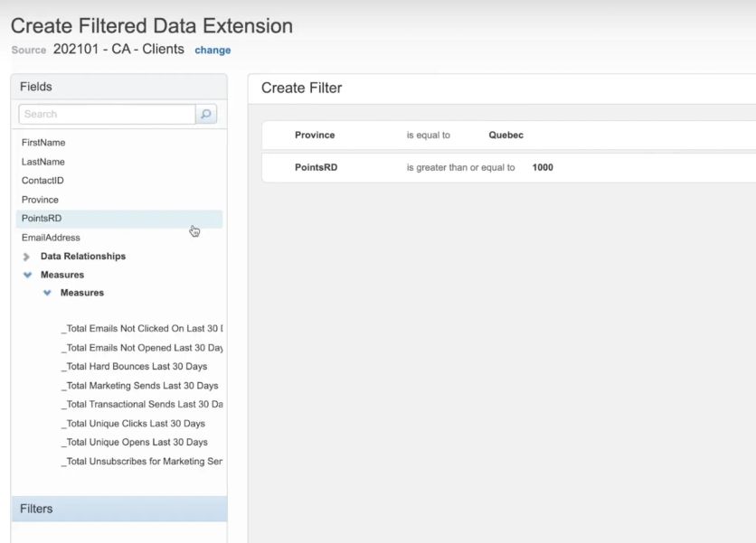Collapse the nested Measures chevron
The height and width of the screenshot is (543, 756).
47,293
